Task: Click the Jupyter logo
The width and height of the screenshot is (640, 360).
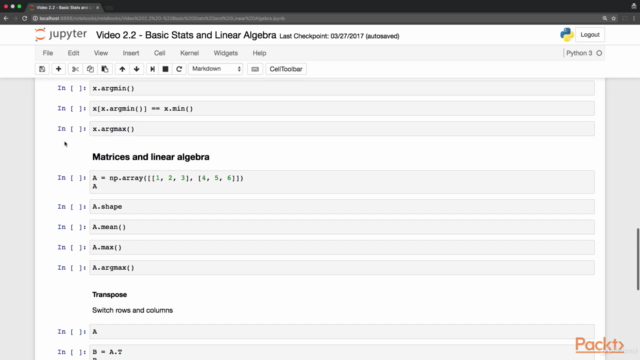Action: pos(61,35)
